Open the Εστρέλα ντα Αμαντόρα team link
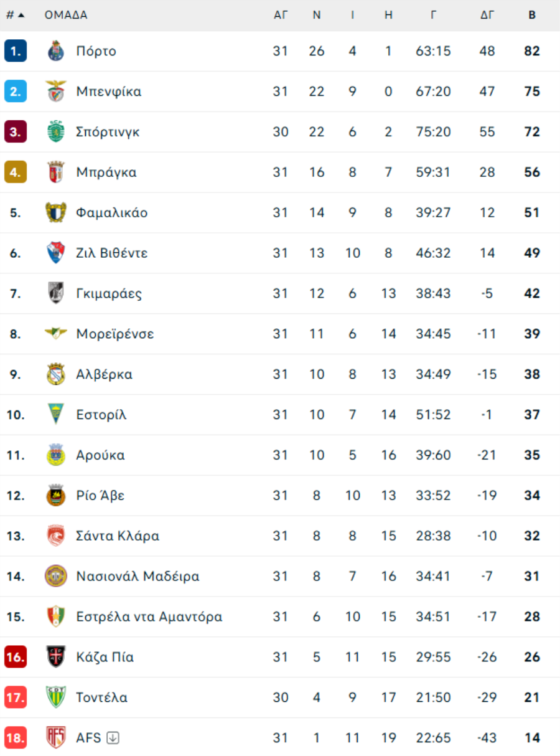560x756 pixels. pyautogui.click(x=149, y=617)
